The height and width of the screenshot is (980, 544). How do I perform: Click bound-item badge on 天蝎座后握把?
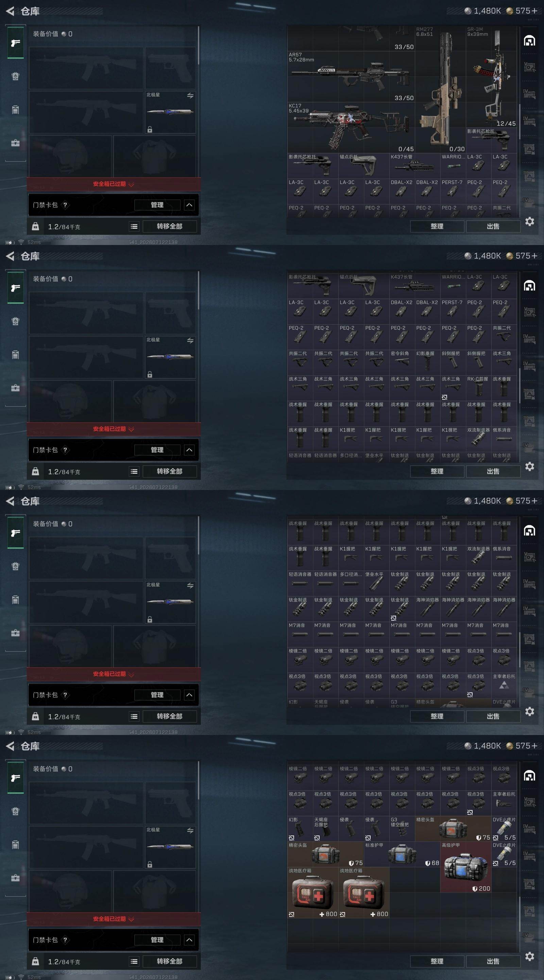click(x=317, y=838)
